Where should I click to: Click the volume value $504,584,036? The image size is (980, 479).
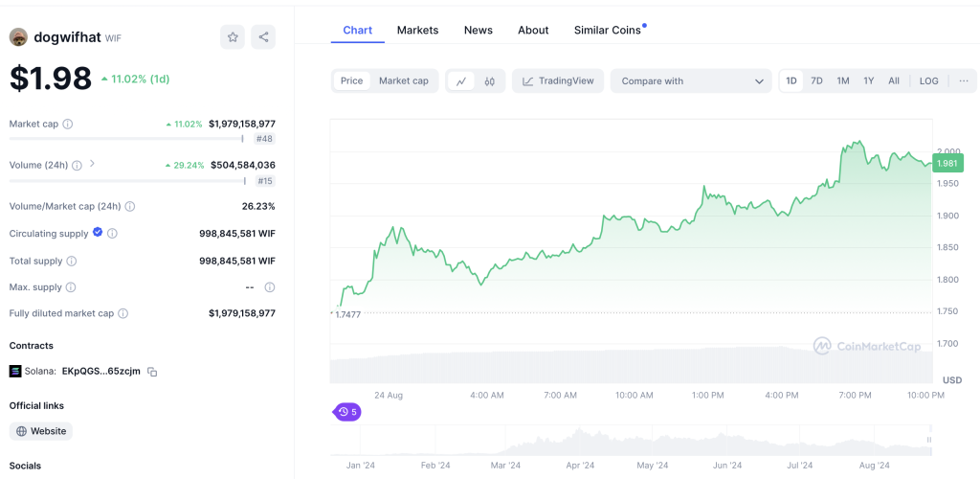pos(242,165)
